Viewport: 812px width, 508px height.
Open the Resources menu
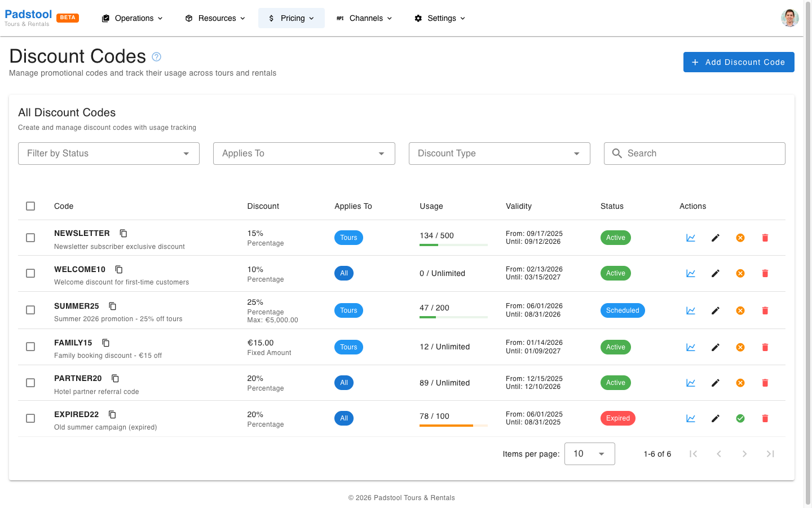215,18
